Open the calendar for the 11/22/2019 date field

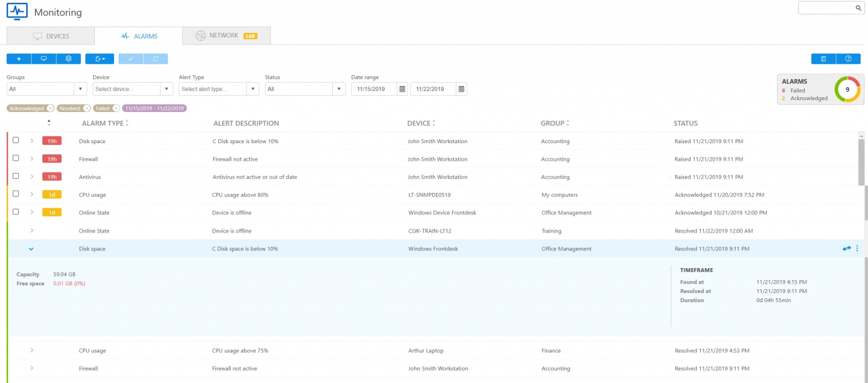pos(461,89)
